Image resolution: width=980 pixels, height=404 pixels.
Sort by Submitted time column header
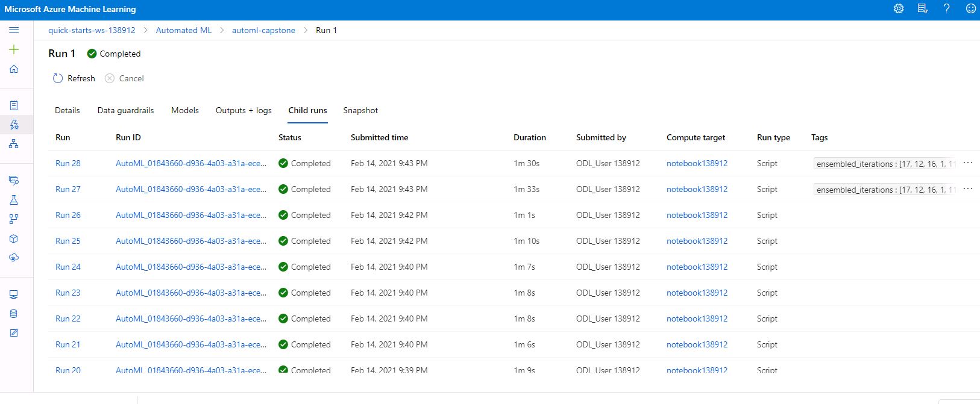coord(380,137)
